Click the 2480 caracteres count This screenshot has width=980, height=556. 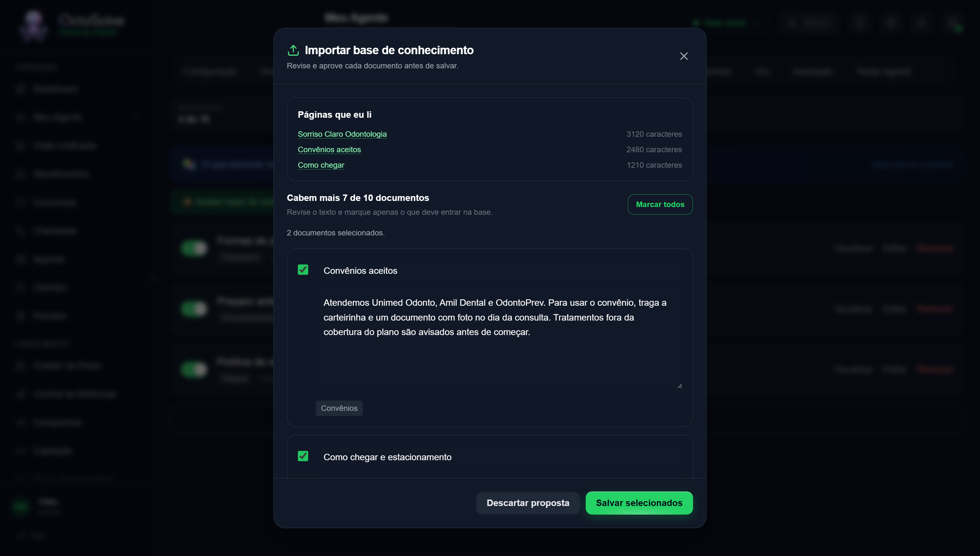pyautogui.click(x=654, y=150)
